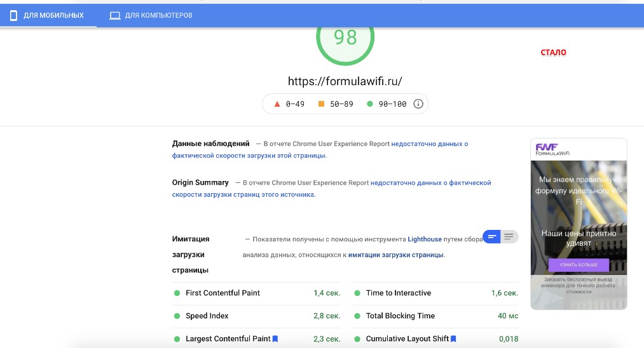Viewport: 644px width, 348px height.
Task: Click the orange square 50–89 legend icon
Action: tap(321, 104)
